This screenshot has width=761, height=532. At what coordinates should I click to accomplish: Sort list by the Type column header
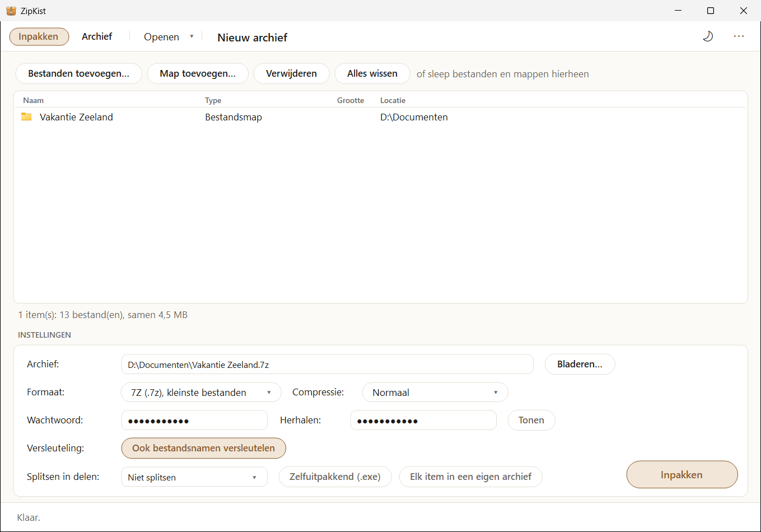click(x=213, y=100)
